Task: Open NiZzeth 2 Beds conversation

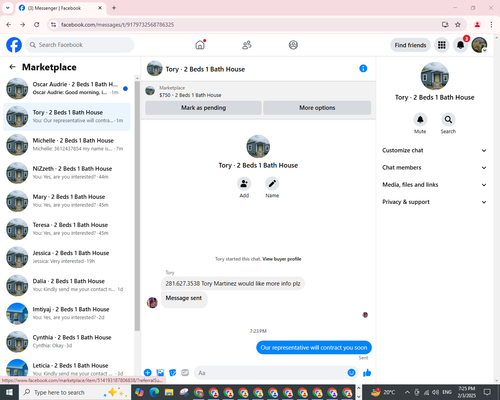Action: [67, 173]
